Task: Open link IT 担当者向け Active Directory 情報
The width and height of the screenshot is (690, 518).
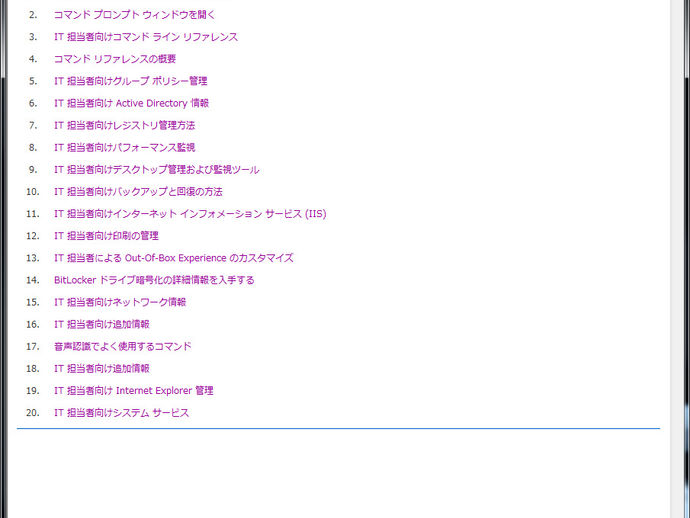Action: point(131,103)
